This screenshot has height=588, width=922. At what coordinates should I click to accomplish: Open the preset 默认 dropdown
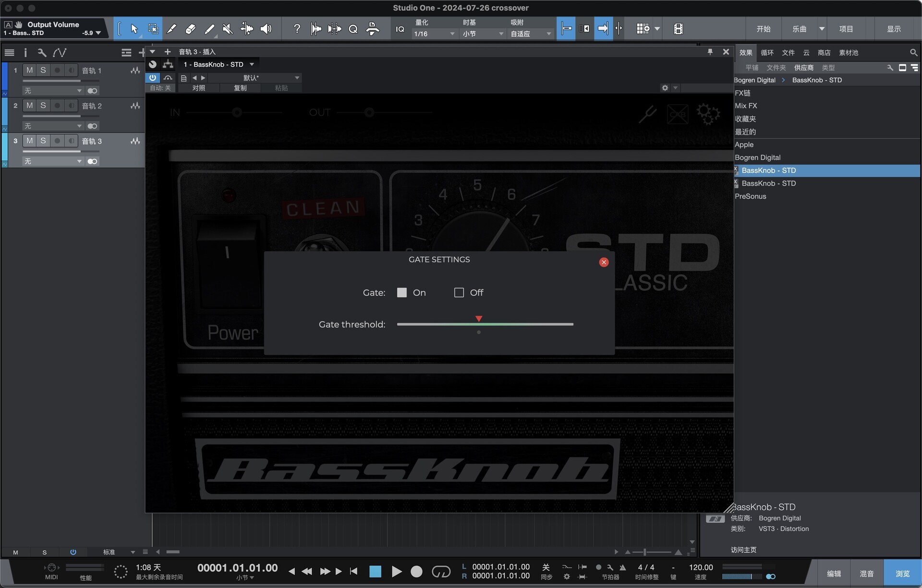click(297, 77)
